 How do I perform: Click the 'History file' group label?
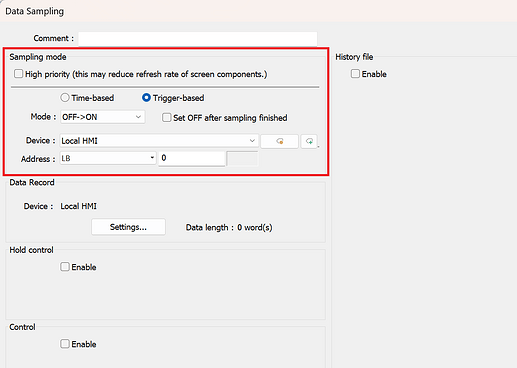tap(354, 57)
